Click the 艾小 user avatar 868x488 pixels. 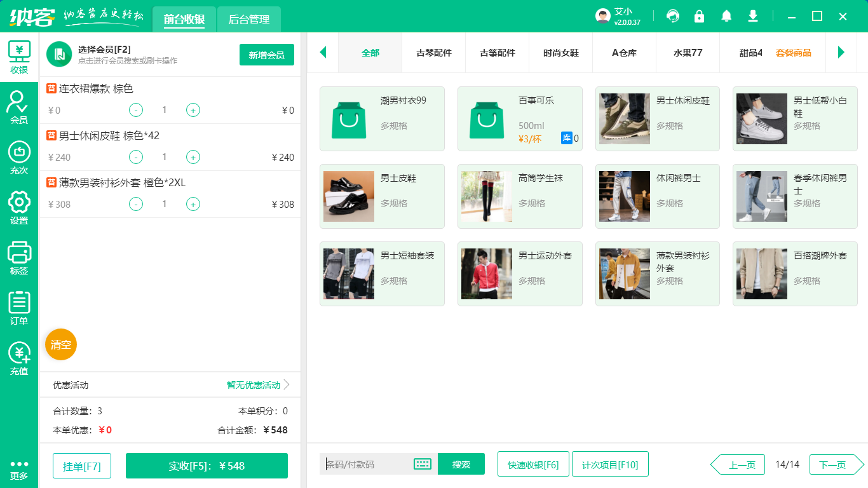tap(603, 17)
